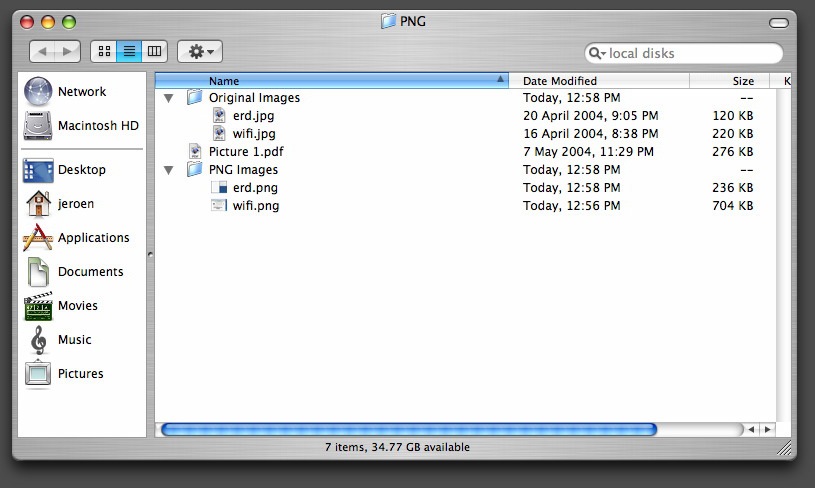Select the wifi.png file name
This screenshot has height=488, width=815.
pyautogui.click(x=256, y=206)
